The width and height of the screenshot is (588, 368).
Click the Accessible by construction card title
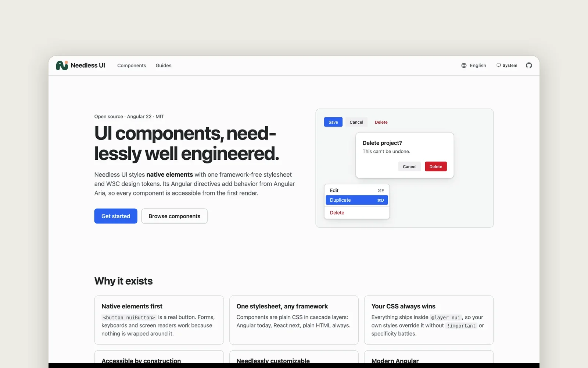point(141,361)
